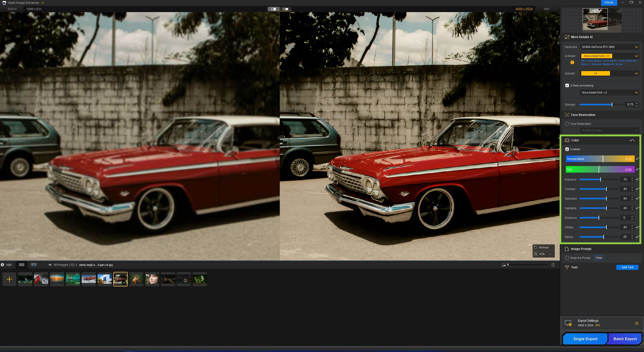Check Keep the Prompt option
644x352 pixels.
(x=567, y=258)
